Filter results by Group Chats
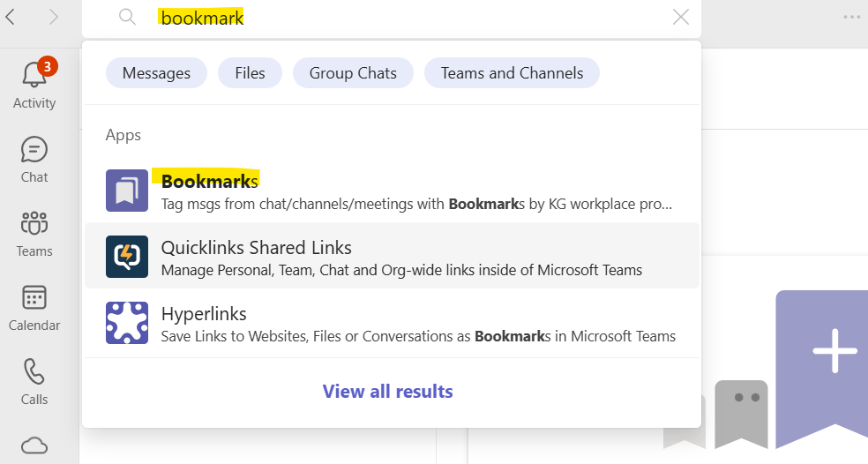The image size is (868, 464). click(x=353, y=73)
